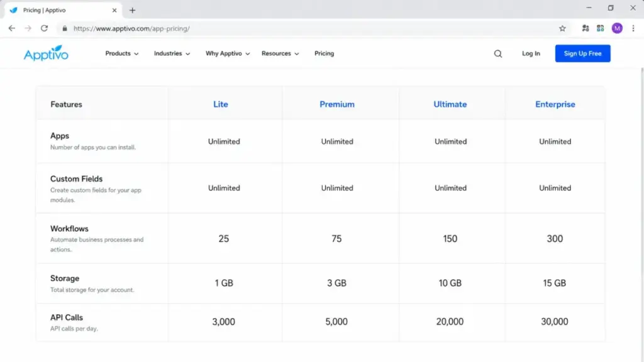The image size is (644, 362).
Task: Click Premium workflows value 75
Action: [x=336, y=238]
